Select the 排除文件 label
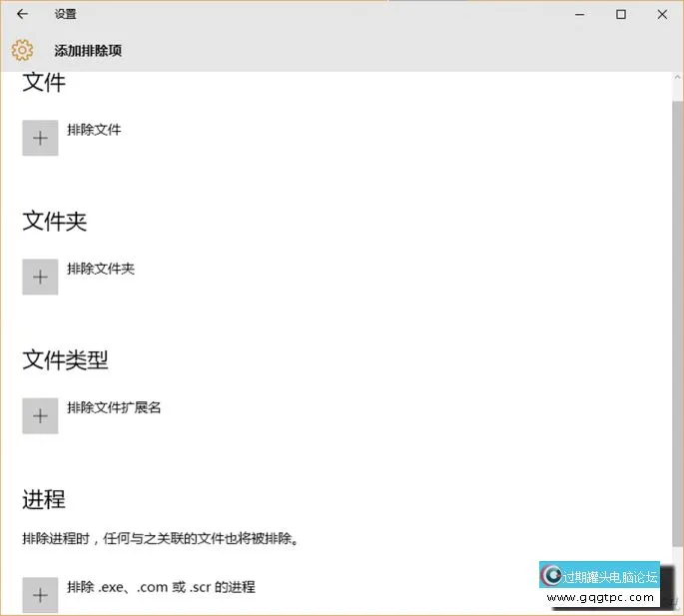The width and height of the screenshot is (684, 616). point(94,130)
